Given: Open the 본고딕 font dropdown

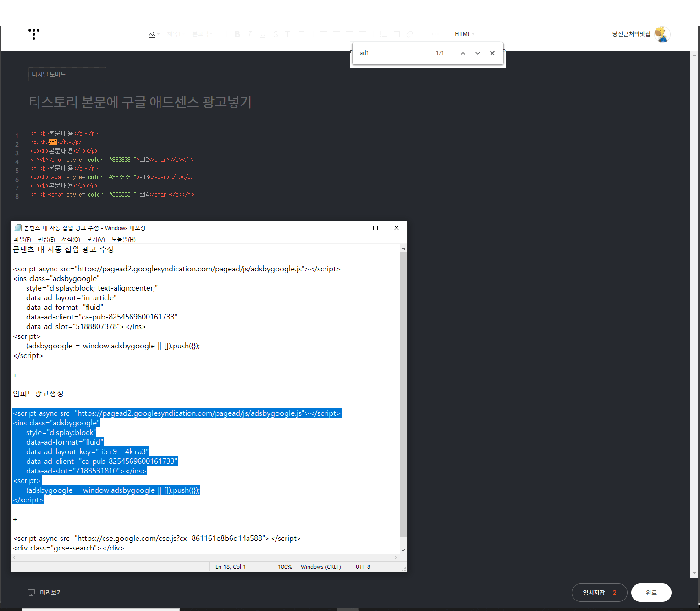Looking at the screenshot, I should coord(202,34).
